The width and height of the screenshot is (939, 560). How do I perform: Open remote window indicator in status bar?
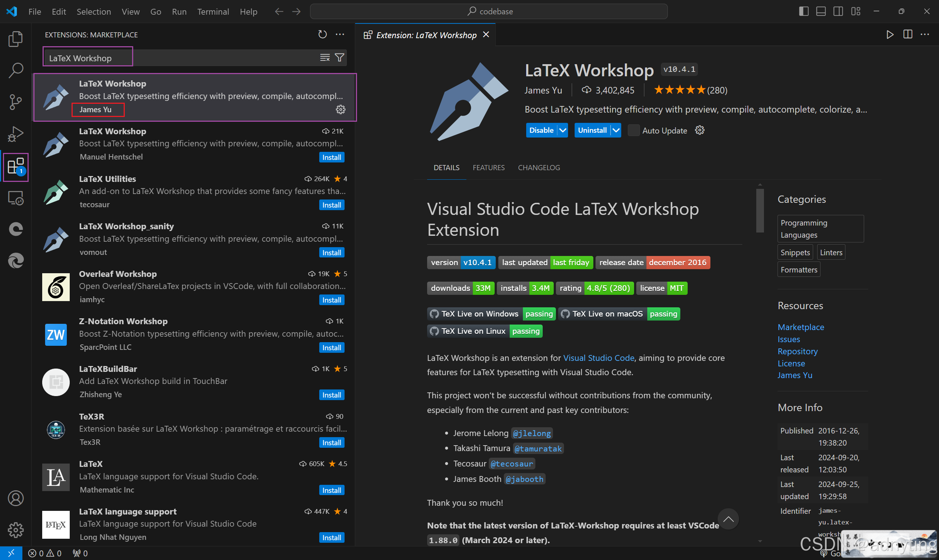[x=11, y=553]
